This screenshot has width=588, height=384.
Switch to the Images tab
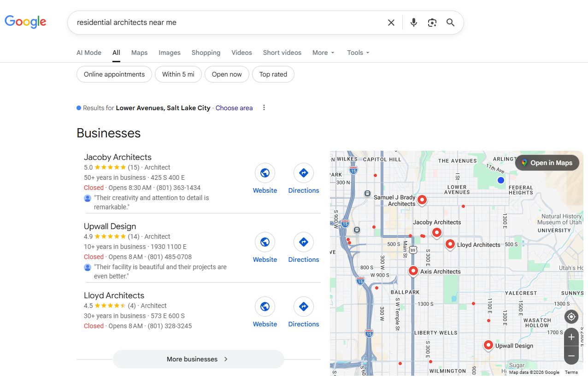pyautogui.click(x=170, y=53)
